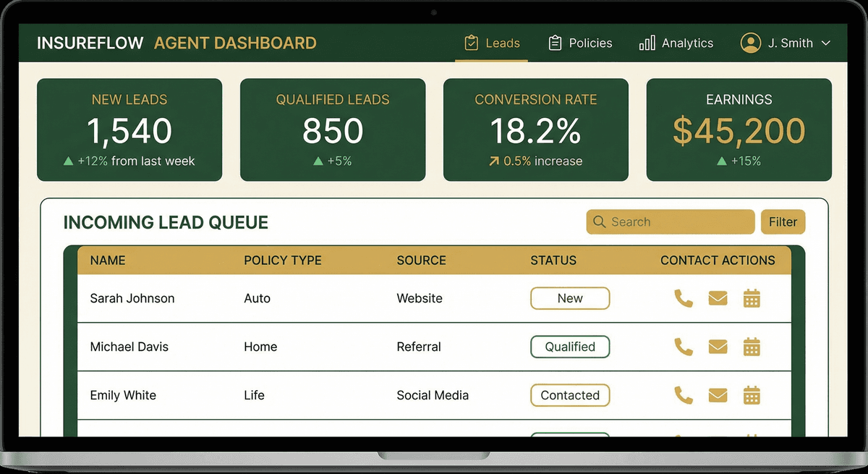Viewport: 868px width, 474px height.
Task: Open calendar for Emily White
Action: coord(752,395)
